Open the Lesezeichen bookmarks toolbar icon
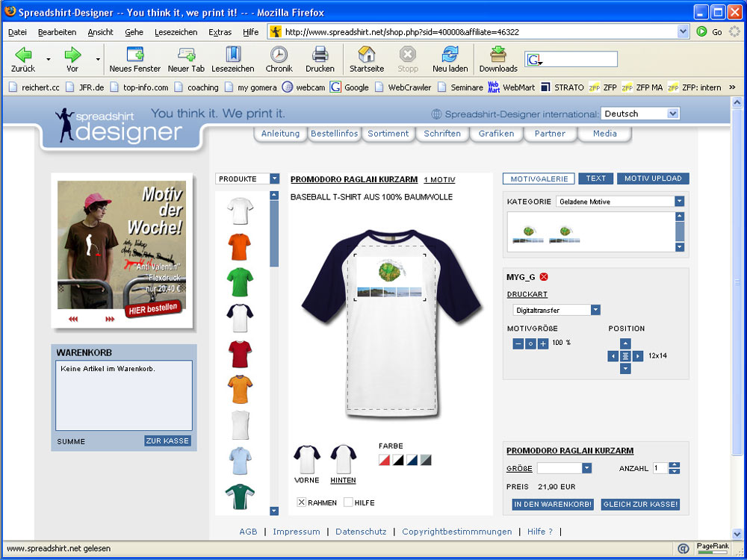Screen dimensions: 747x560 click(233, 60)
